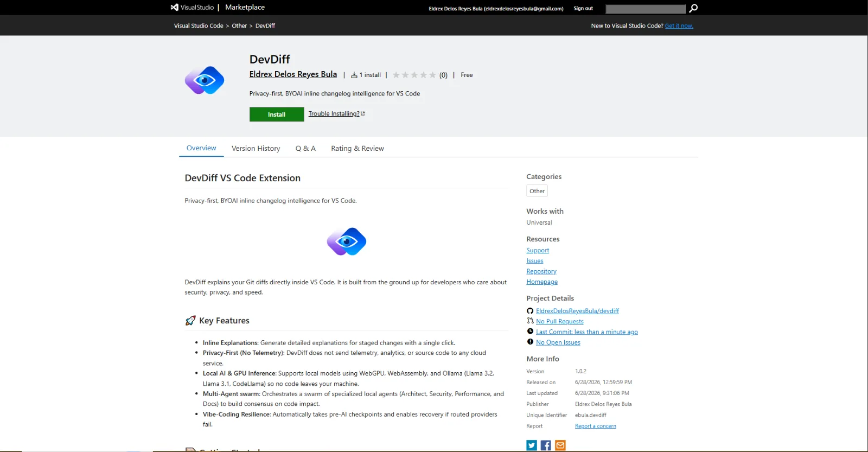Click the Last updated date value
Viewport: 868px width, 452px height.
pos(602,393)
